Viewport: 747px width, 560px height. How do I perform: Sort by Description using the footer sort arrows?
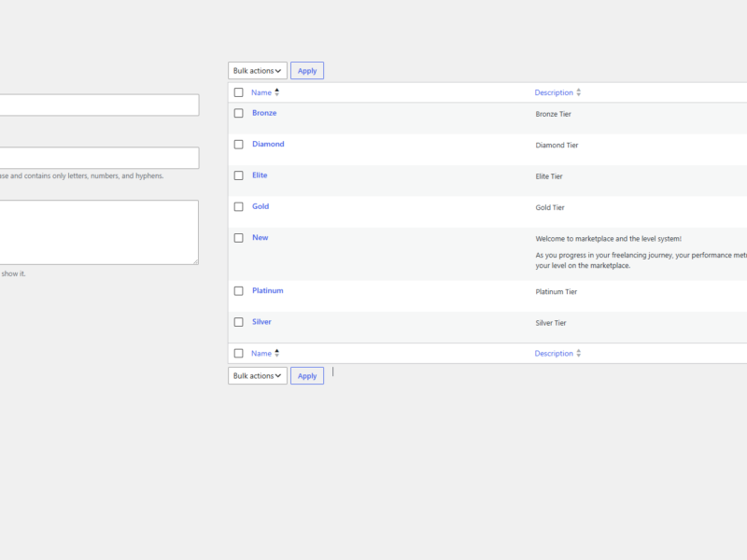578,354
